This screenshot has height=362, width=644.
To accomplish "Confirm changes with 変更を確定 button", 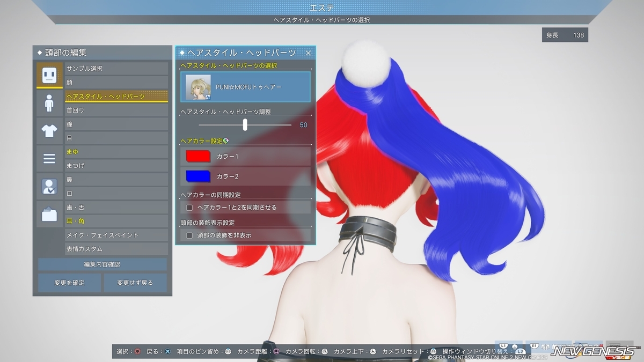I will (x=69, y=283).
